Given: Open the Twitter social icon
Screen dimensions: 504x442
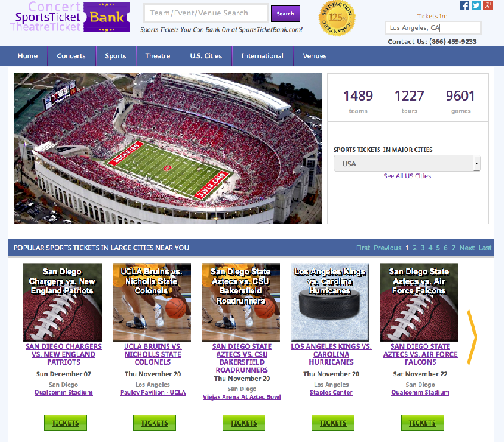Looking at the screenshot, I should pos(476,5).
